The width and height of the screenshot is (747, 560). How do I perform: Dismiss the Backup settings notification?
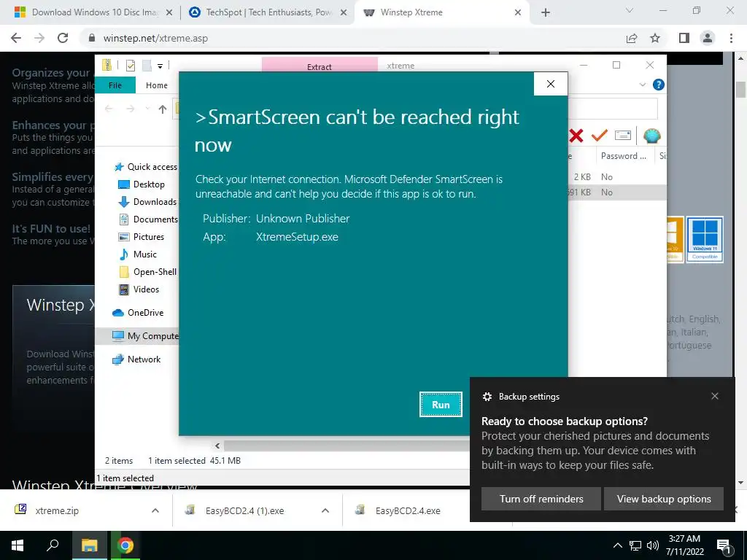tap(715, 396)
